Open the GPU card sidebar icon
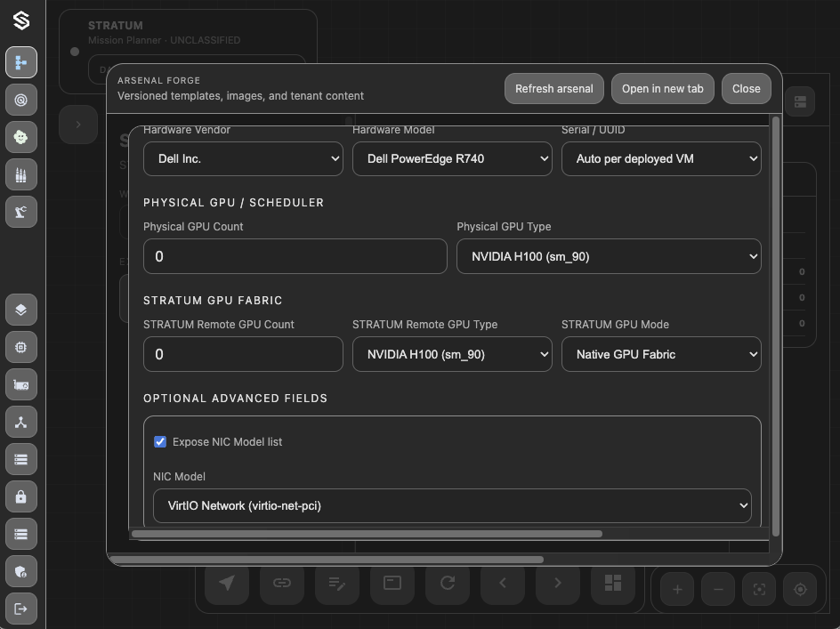 [21, 384]
